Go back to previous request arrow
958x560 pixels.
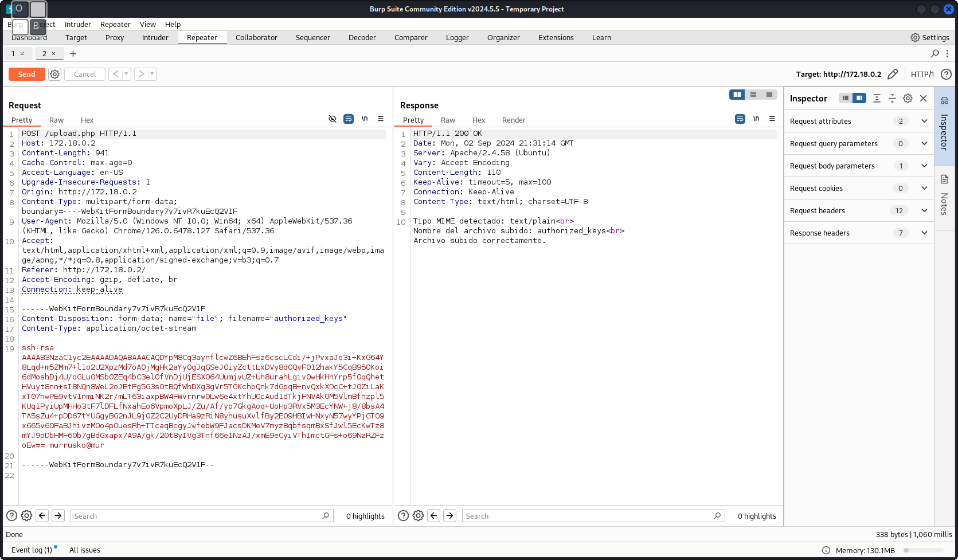(115, 74)
